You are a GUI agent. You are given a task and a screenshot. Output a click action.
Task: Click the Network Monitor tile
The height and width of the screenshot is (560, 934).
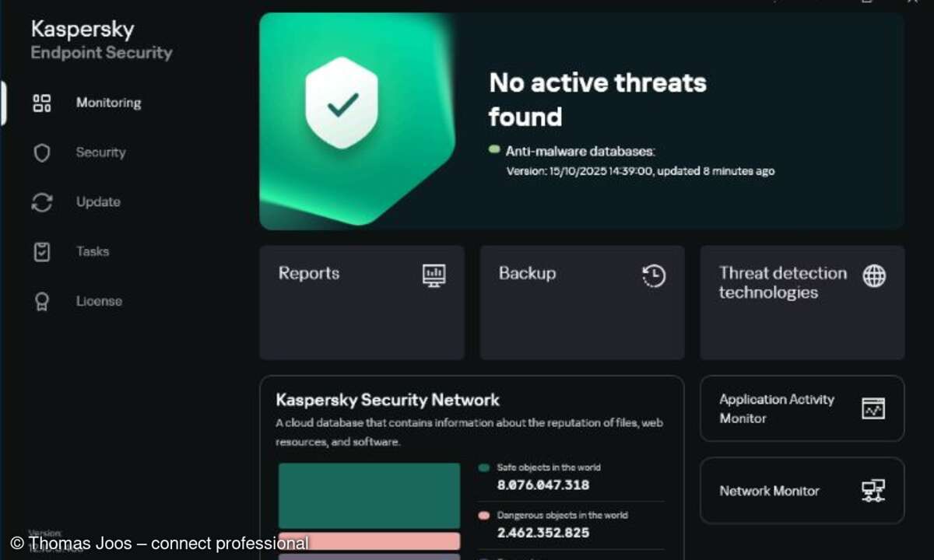coord(802,491)
